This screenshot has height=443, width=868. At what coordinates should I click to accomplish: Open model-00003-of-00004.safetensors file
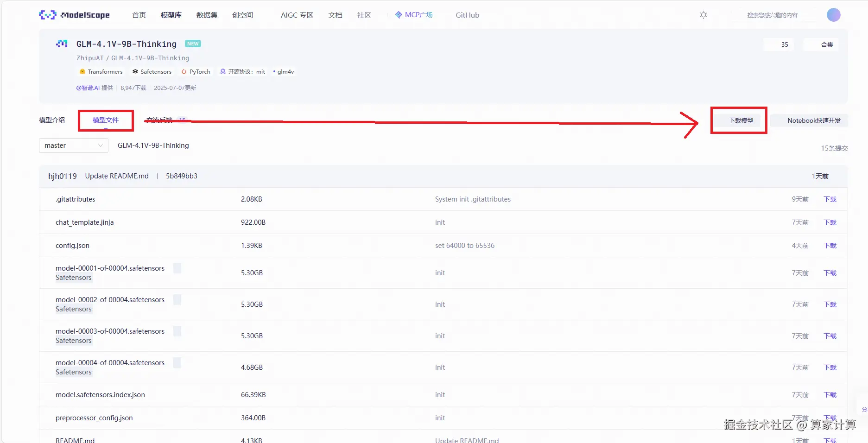click(x=110, y=331)
